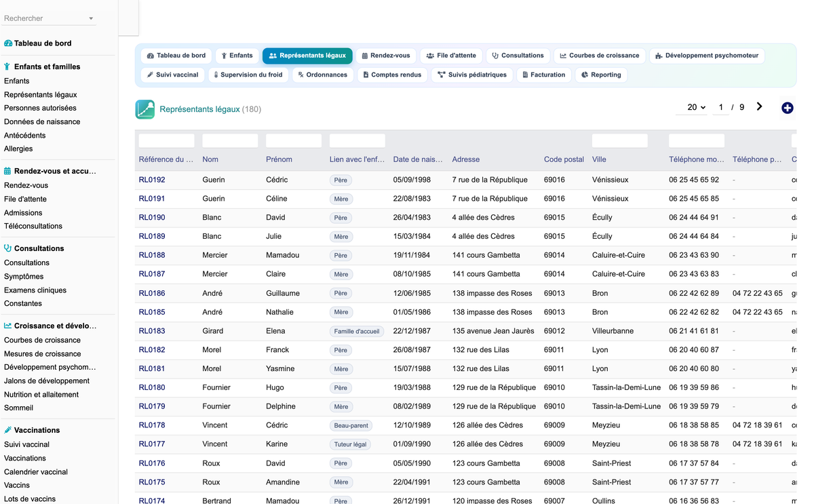Open record RL0183
Screen dimensions: 814x504
[152, 331]
